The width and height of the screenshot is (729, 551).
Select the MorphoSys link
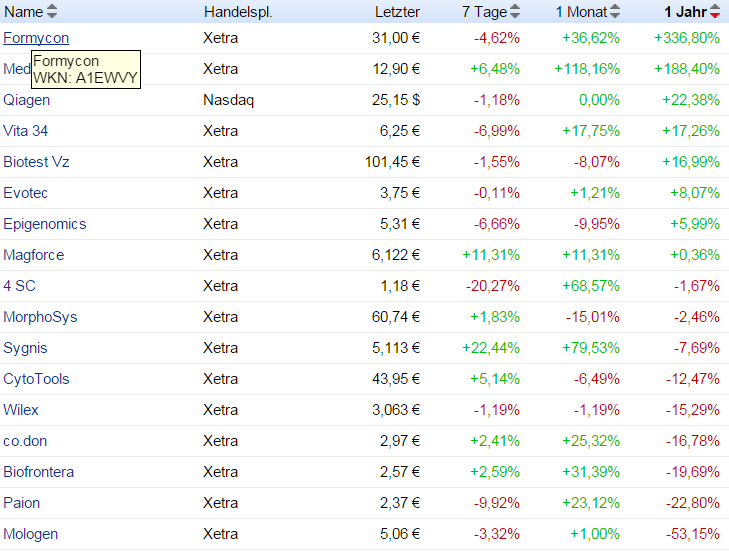[x=40, y=317]
